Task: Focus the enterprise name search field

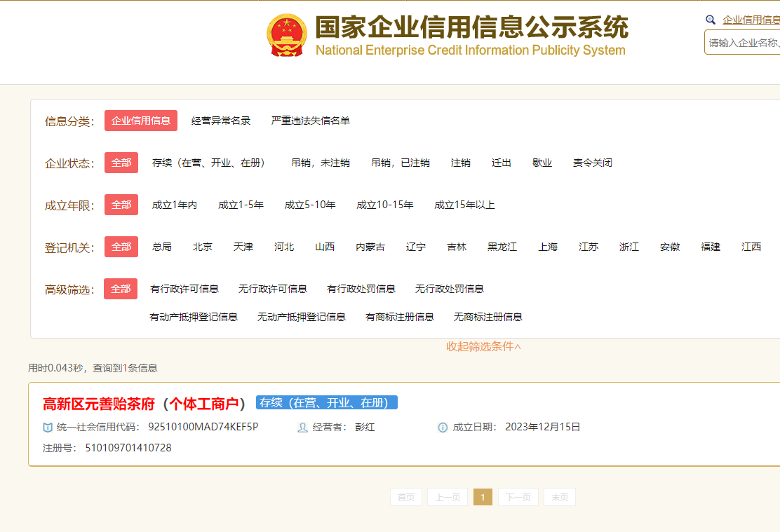Action: tap(742, 43)
